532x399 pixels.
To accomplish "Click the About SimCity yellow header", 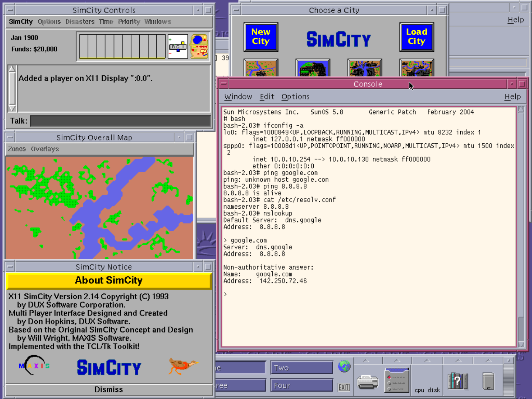I will click(109, 280).
